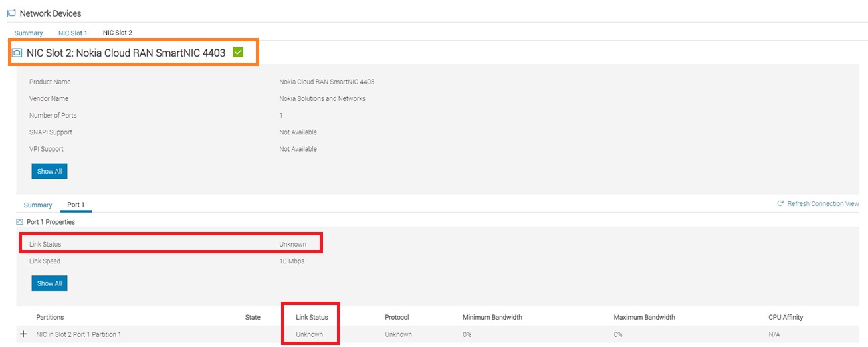Click 0% in Minimum Bandwidth column
This screenshot has width=868, height=347.
[467, 334]
